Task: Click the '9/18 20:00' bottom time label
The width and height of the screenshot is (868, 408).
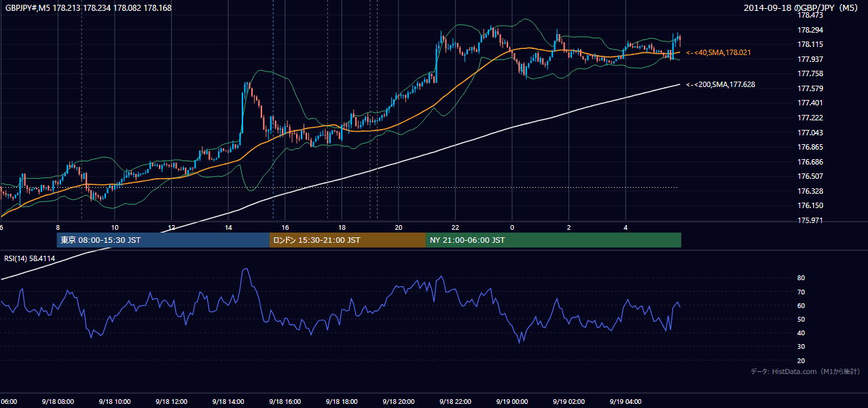Action: coord(398,401)
